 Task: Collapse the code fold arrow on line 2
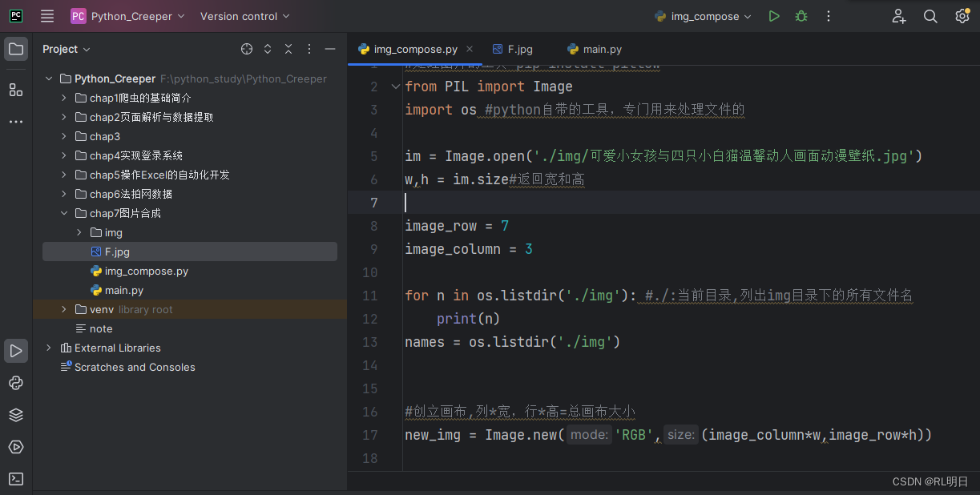tap(396, 86)
